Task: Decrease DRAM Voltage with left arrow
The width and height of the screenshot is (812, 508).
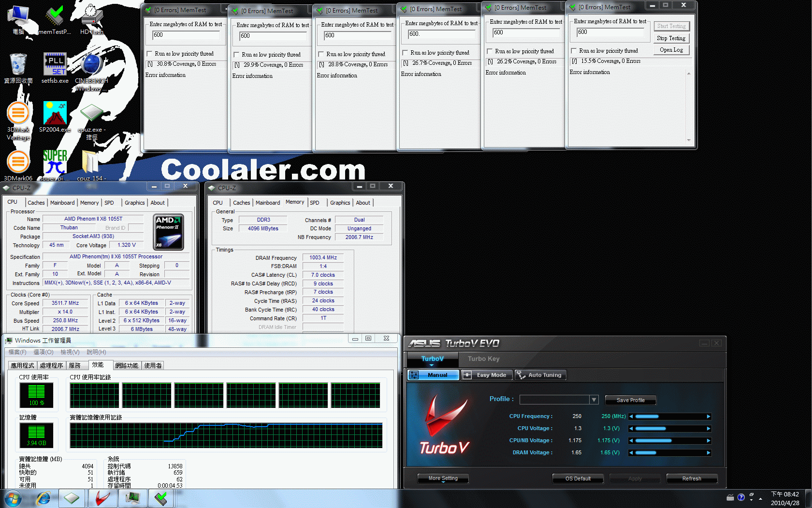Action: tap(631, 453)
